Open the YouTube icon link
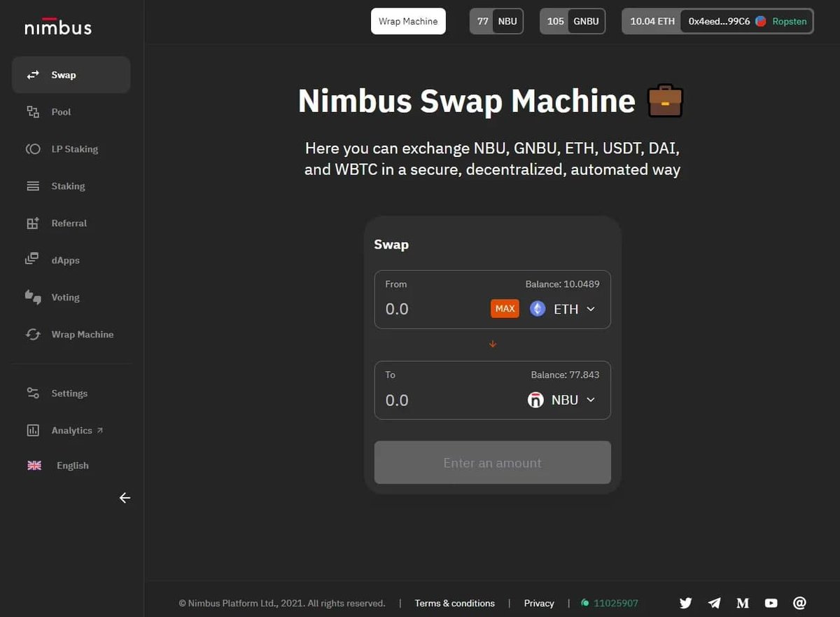Image resolution: width=840 pixels, height=617 pixels. [771, 603]
